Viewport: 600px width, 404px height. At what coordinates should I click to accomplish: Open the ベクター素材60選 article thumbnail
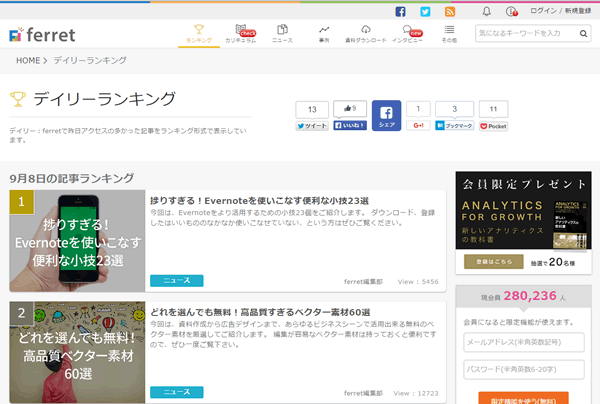point(77,352)
